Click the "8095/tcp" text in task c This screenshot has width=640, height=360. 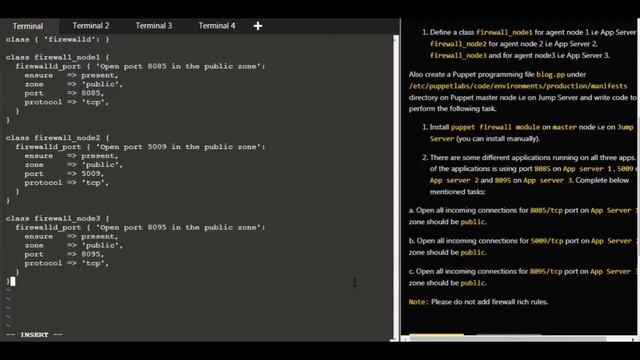(x=546, y=272)
